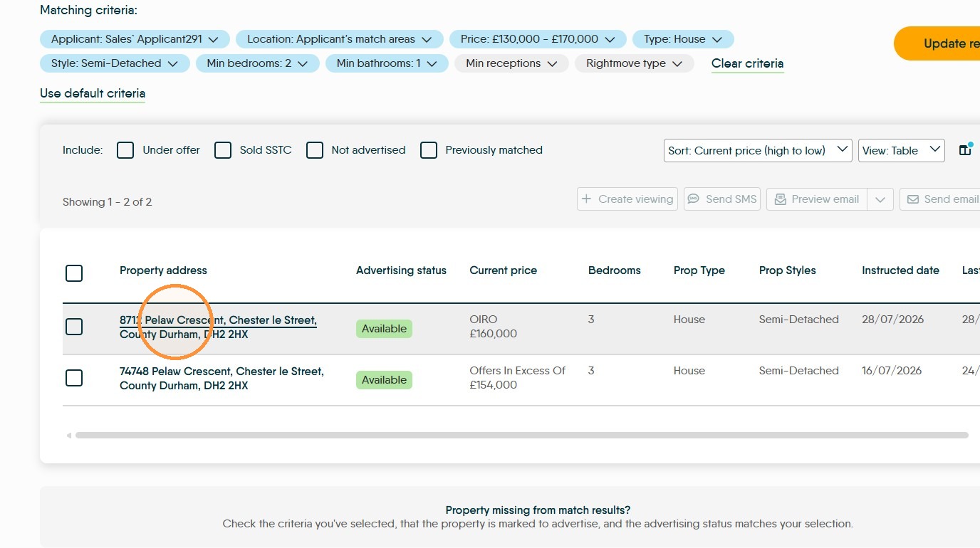Screen dimensions: 980x548
Task: Select all rows with the header checkbox
Action: [x=74, y=273]
